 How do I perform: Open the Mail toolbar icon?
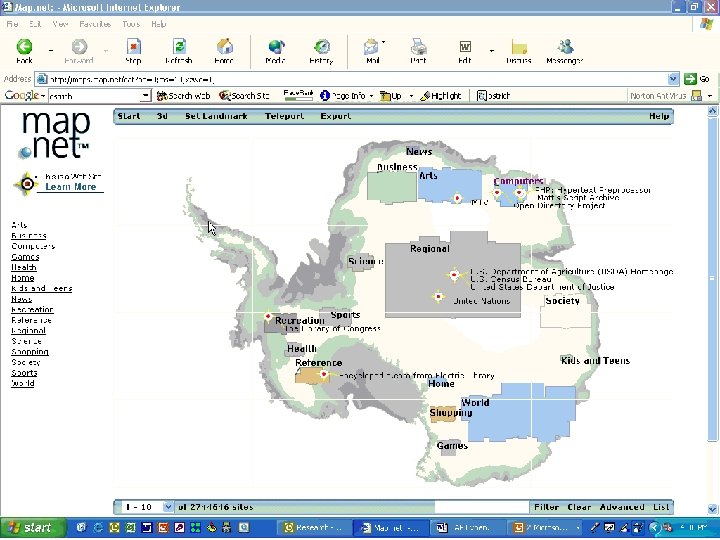tap(371, 47)
